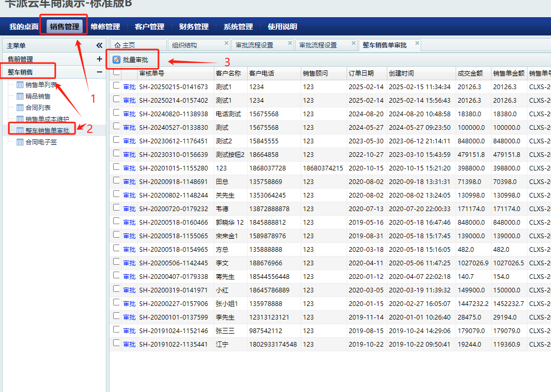Image resolution: width=551 pixels, height=392 pixels.
Task: Open the 系统管理 top menu
Action: pos(238,27)
